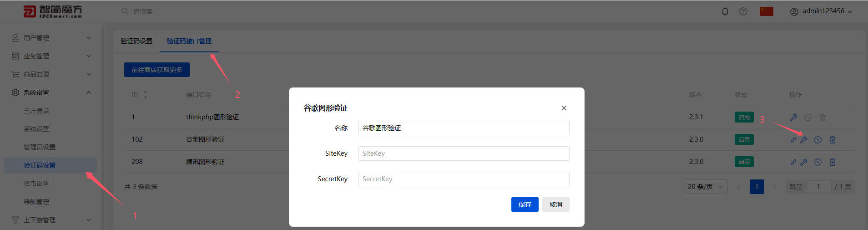The image size is (868, 230).
Task: Switch to the 验证码设置 tab
Action: (136, 41)
